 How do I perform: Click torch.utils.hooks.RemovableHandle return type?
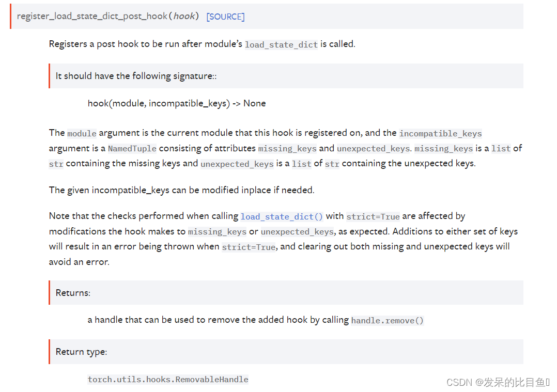click(x=168, y=380)
